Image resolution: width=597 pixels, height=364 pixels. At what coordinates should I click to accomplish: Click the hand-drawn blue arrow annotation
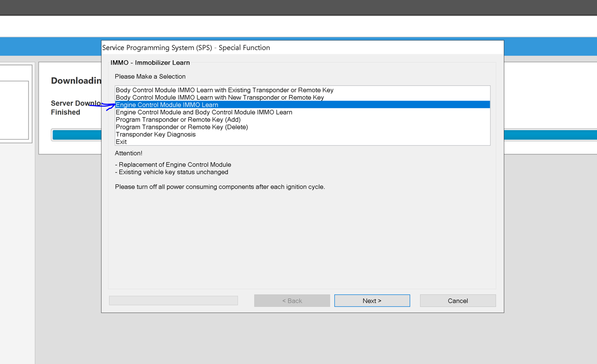pyautogui.click(x=103, y=106)
